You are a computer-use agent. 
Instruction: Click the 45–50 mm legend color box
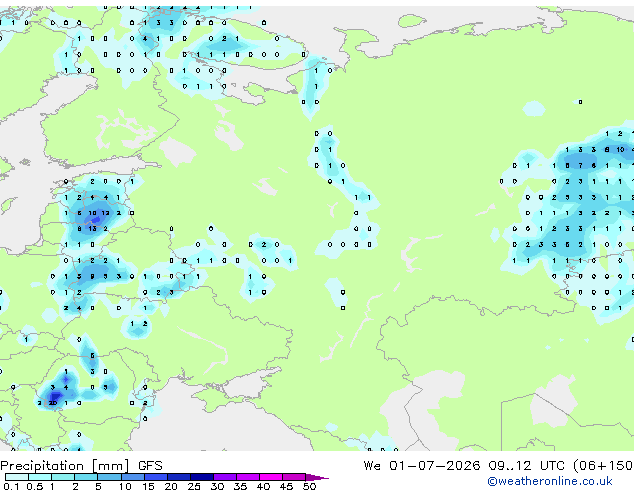tap(294, 477)
